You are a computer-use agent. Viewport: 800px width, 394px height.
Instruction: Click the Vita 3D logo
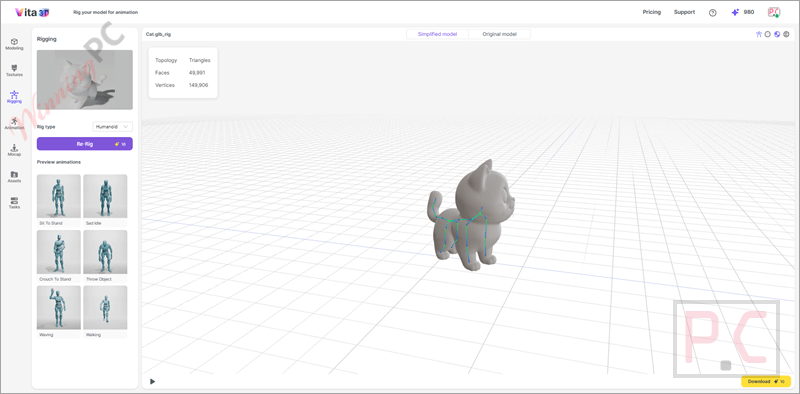click(x=32, y=12)
